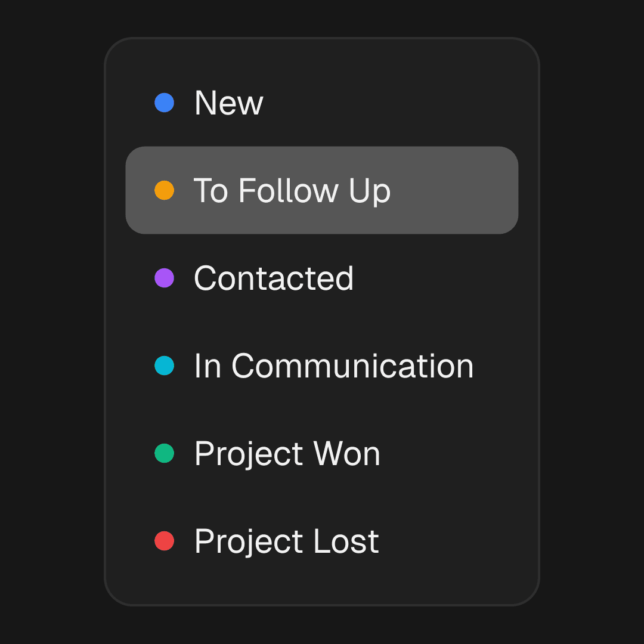Click the red dot beside Project Lost
644x644 pixels.
164,541
